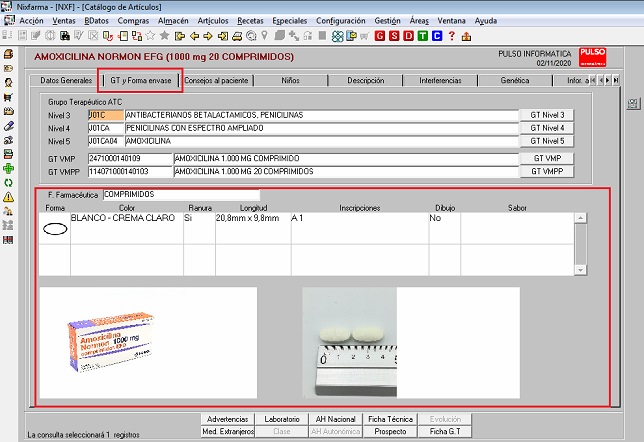Click the map pin icon in the toolbar
Screen dimensions: 644x442
264,36
